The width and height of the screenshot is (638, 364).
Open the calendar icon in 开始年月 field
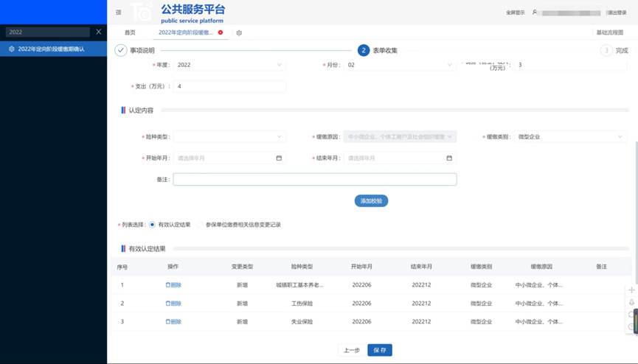[279, 158]
